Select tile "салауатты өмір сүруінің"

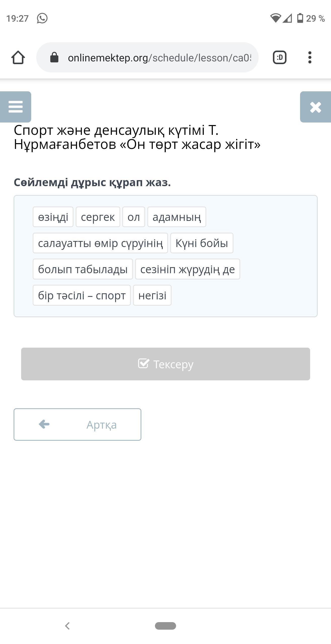click(x=100, y=243)
